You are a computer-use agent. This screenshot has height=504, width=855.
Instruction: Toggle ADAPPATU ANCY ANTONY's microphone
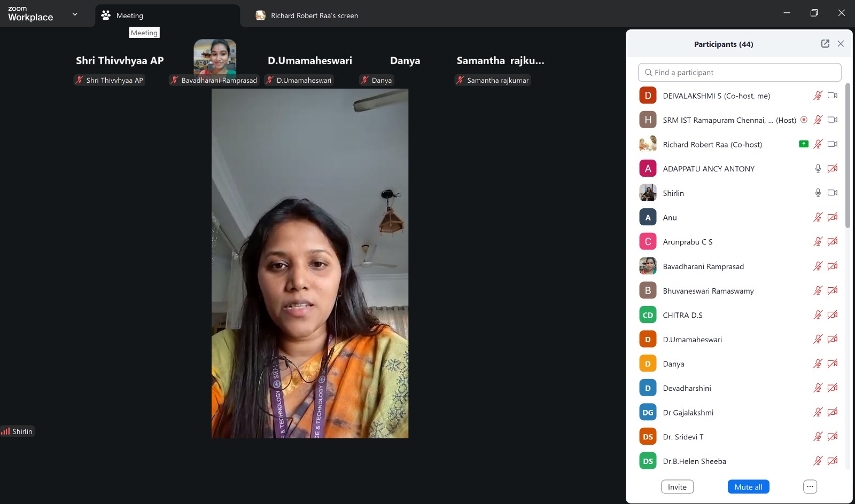[818, 169]
